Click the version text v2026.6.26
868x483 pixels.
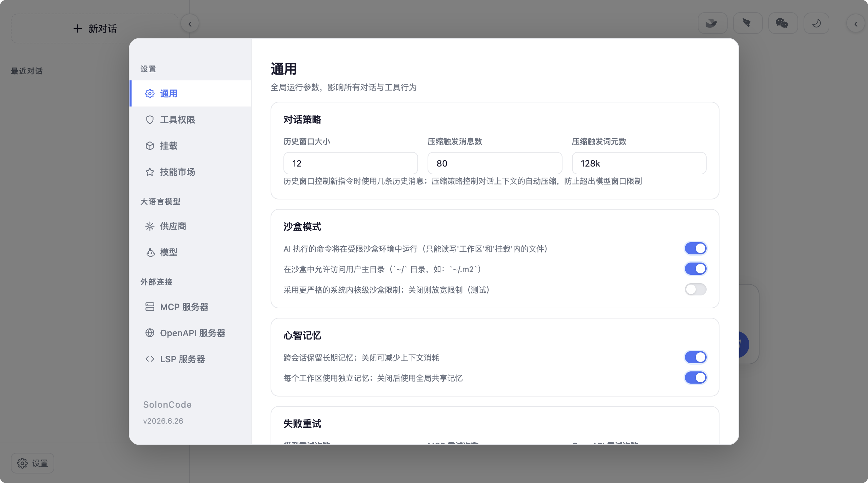coord(163,421)
